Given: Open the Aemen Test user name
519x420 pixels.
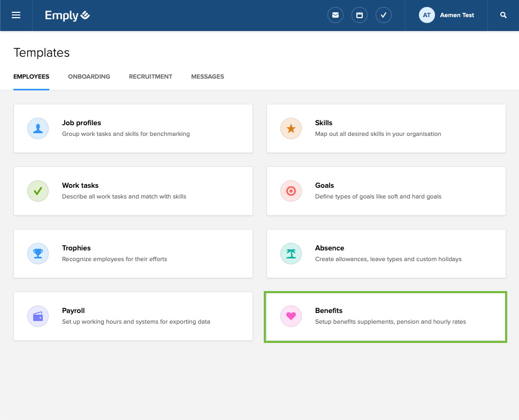Looking at the screenshot, I should (457, 16).
